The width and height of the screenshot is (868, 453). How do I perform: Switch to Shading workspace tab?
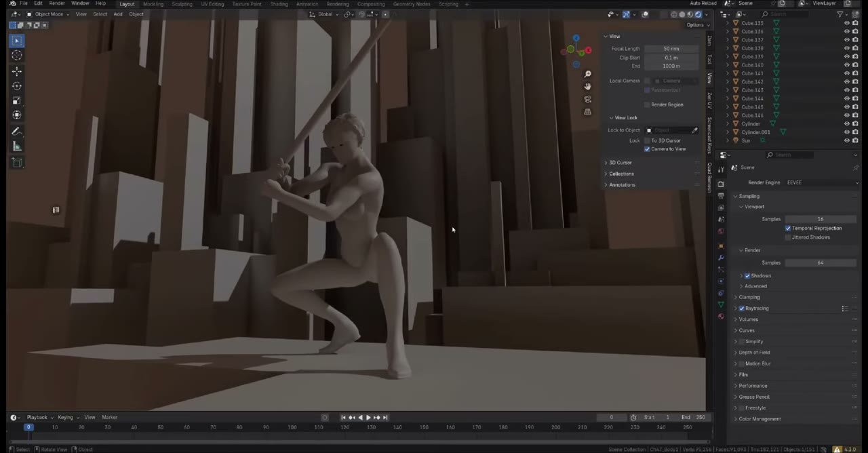coord(279,4)
